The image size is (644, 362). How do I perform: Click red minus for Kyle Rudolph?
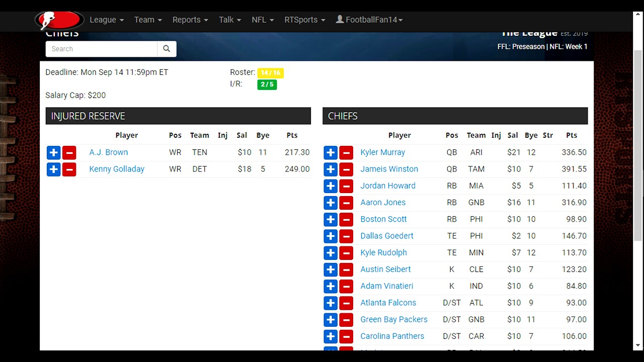(x=346, y=253)
